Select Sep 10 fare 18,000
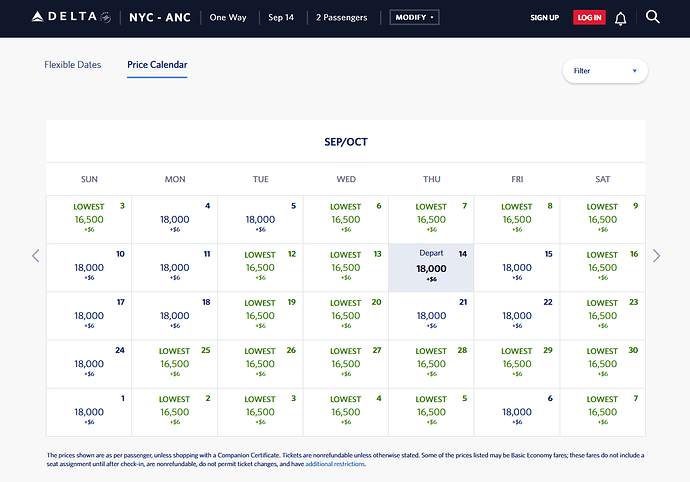 point(89,268)
